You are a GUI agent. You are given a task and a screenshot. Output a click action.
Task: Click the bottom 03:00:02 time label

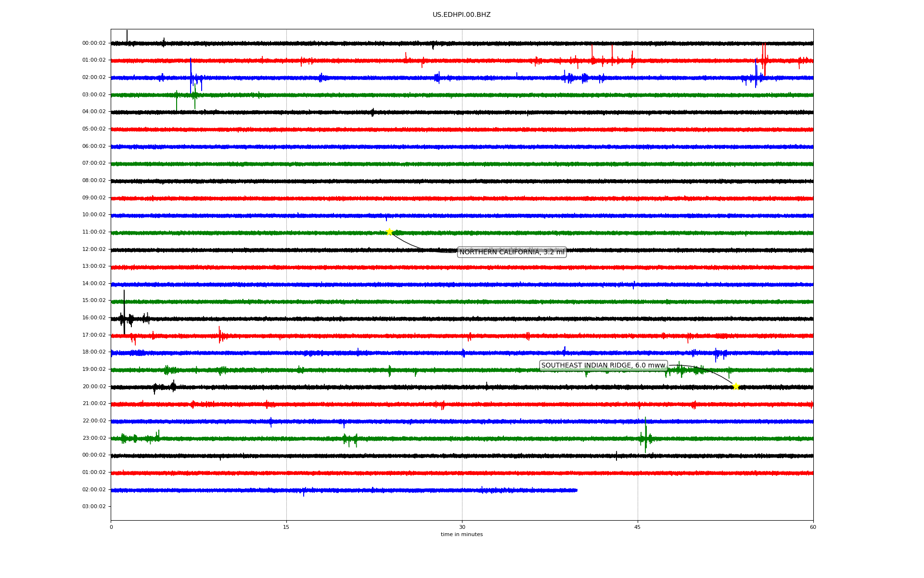click(x=94, y=507)
